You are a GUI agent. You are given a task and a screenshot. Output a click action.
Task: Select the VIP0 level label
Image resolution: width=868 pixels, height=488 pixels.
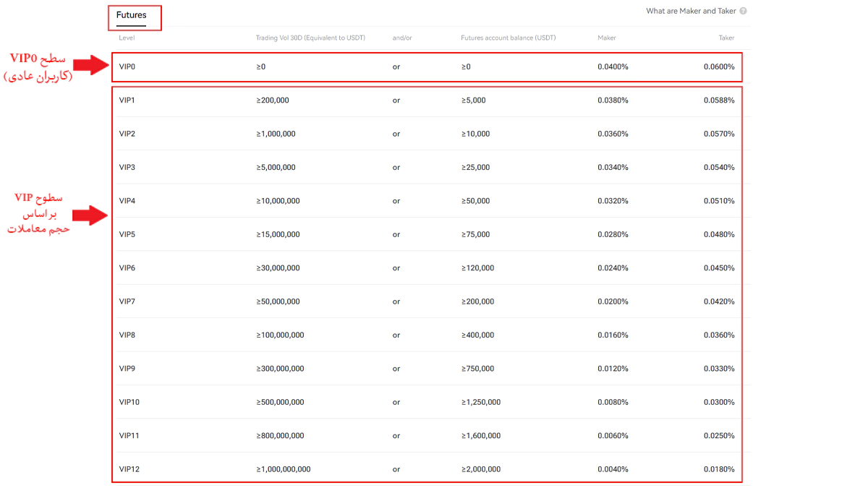[127, 67]
